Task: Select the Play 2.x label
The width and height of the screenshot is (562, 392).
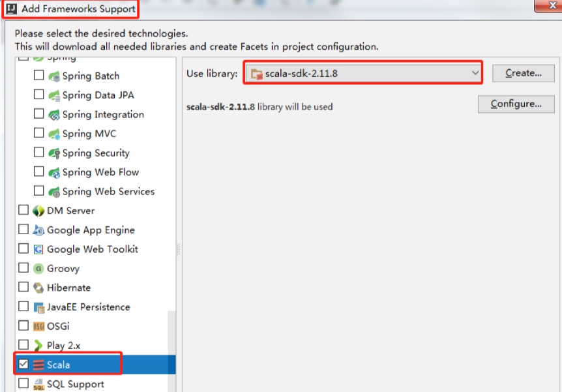Action: click(x=64, y=346)
